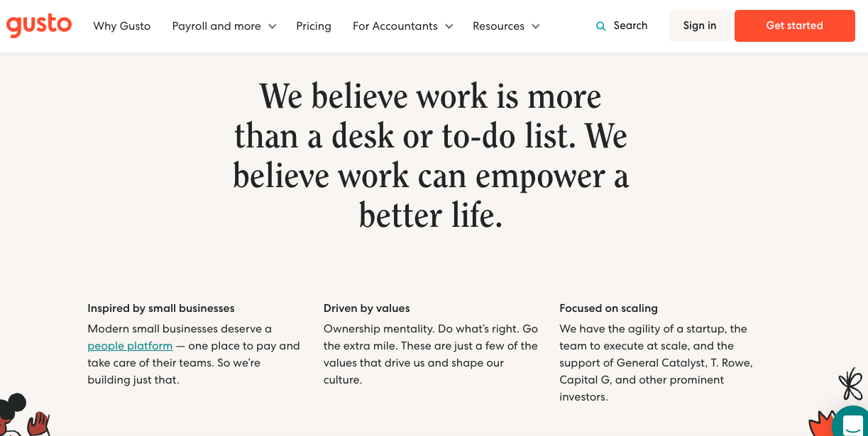Expand the Payroll and more chevron

click(x=272, y=26)
